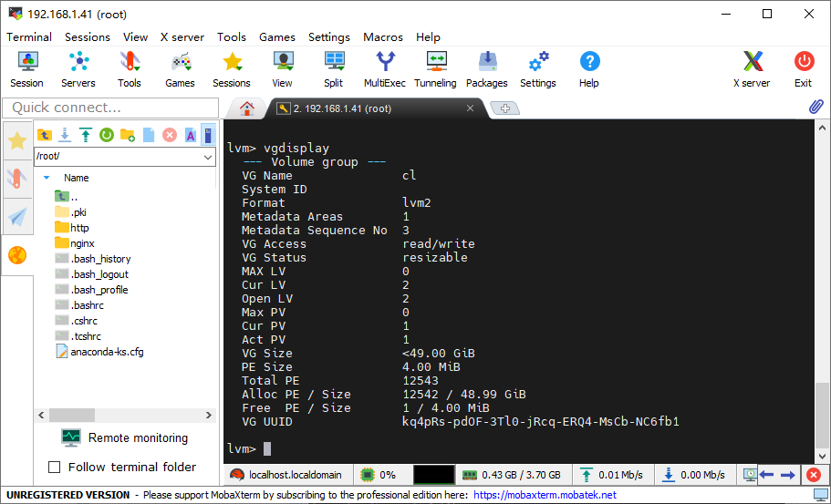The width and height of the screenshot is (831, 504).
Task: Click the purple A rename icon
Action: tap(191, 136)
